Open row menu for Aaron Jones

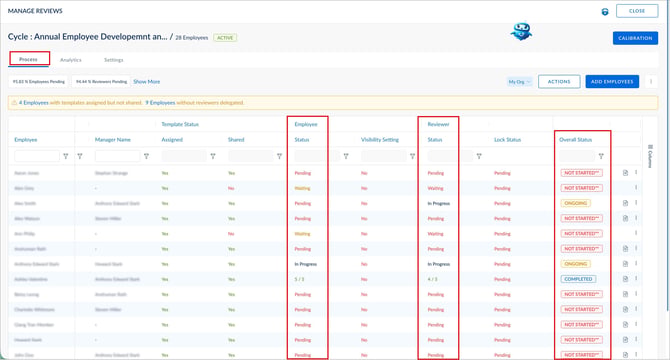click(x=636, y=173)
